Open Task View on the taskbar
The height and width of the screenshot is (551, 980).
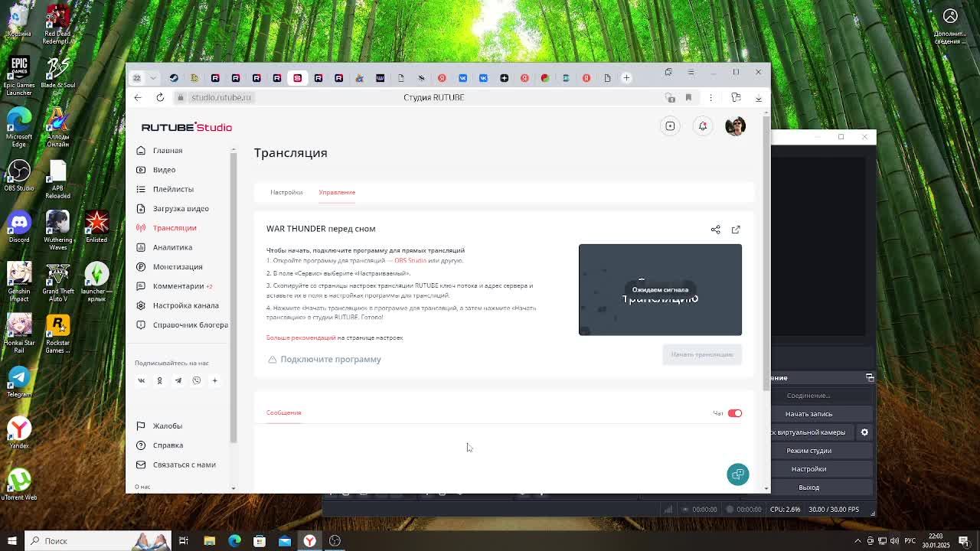point(184,541)
